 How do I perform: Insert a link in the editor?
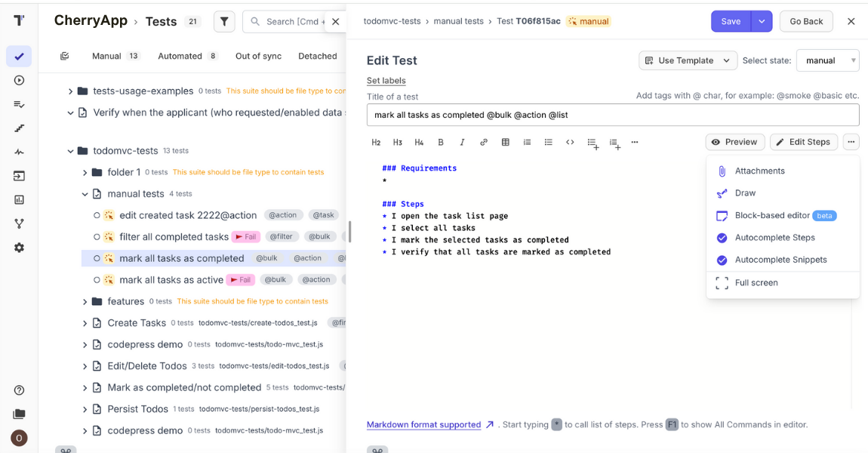coord(484,142)
